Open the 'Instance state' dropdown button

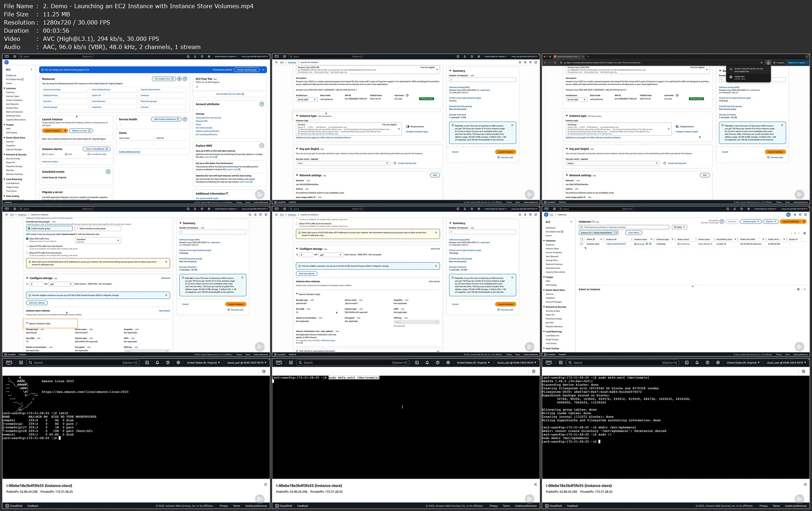(x=751, y=222)
